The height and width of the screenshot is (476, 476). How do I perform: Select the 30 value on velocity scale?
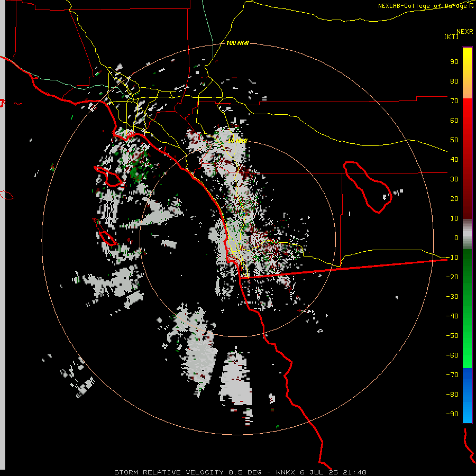click(454, 179)
